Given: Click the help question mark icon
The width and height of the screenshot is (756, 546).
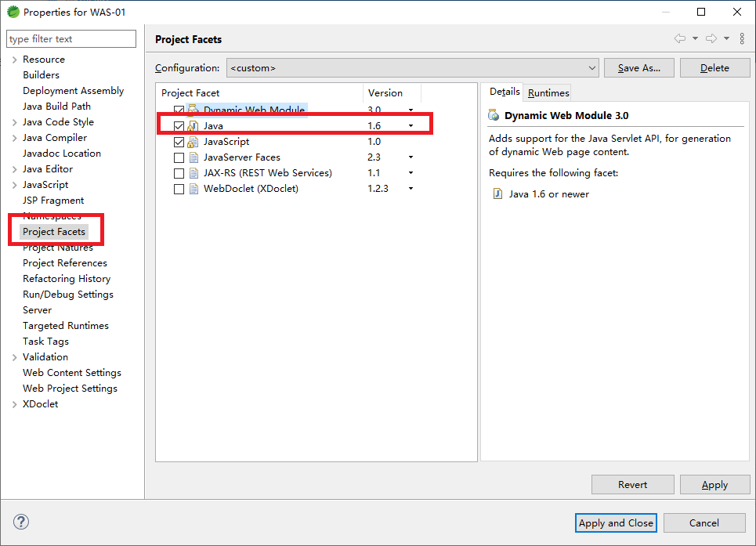Looking at the screenshot, I should coord(21,522).
